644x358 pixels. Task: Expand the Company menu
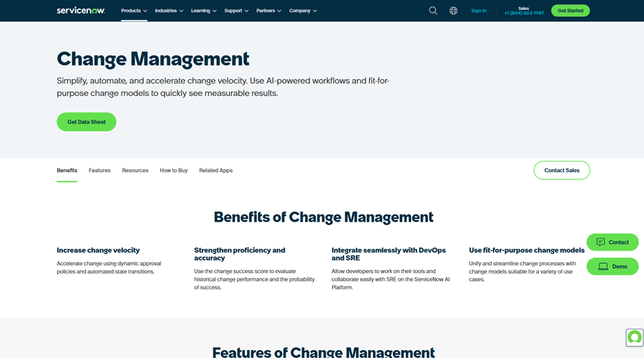303,11
